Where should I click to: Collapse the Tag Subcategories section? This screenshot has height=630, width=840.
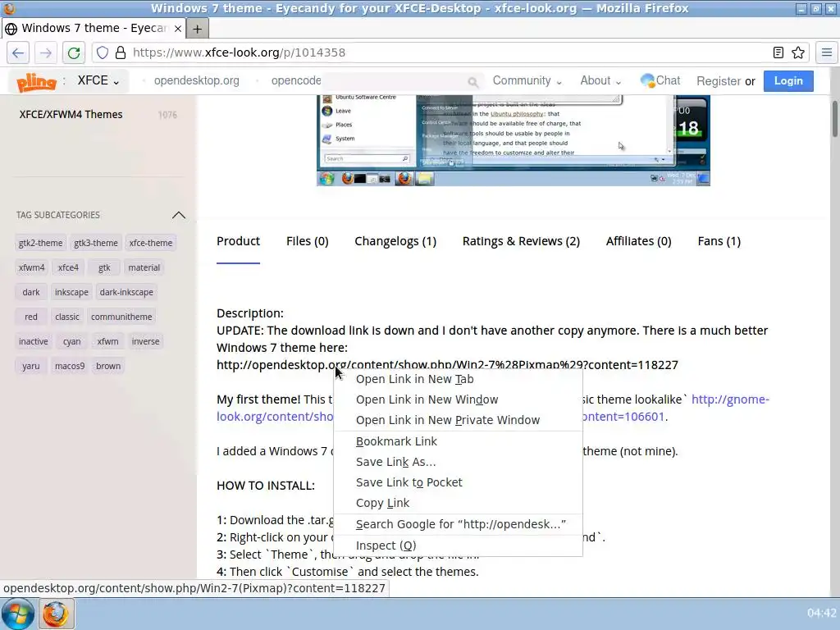point(178,215)
